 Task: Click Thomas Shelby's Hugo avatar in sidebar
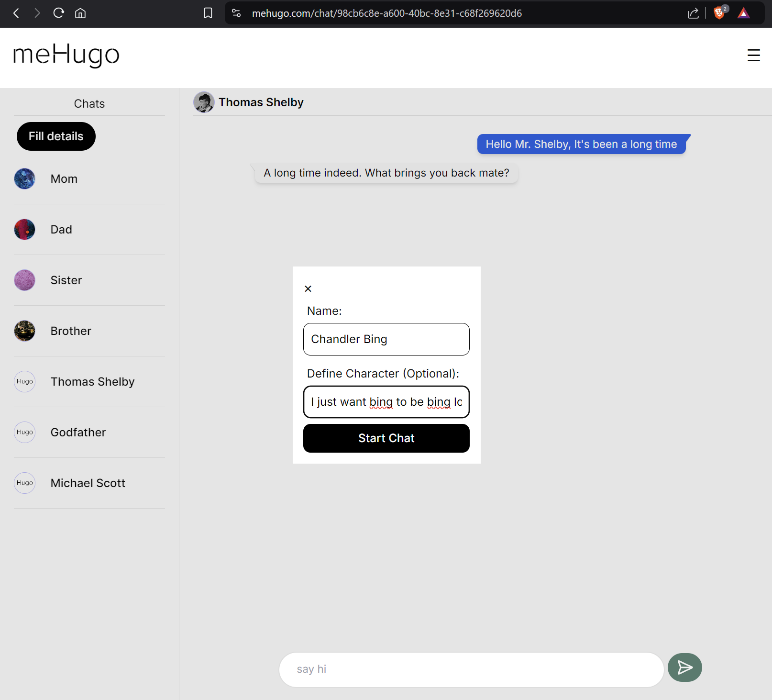click(25, 382)
